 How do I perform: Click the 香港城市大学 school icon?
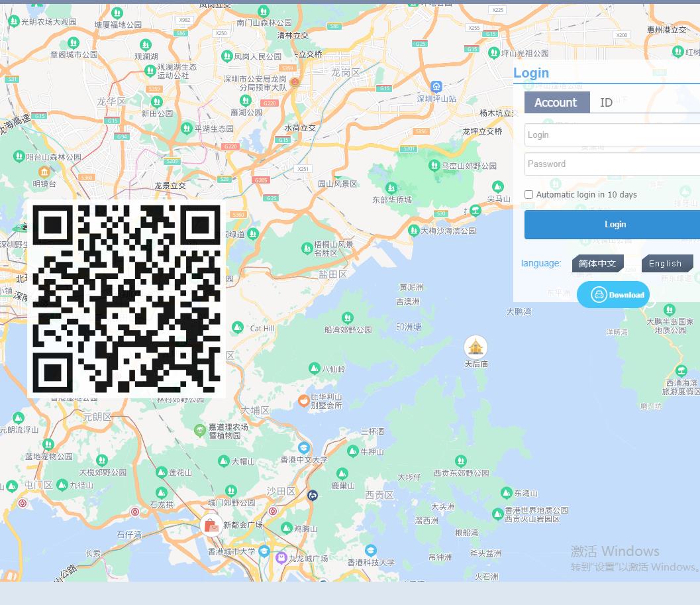[x=264, y=551]
